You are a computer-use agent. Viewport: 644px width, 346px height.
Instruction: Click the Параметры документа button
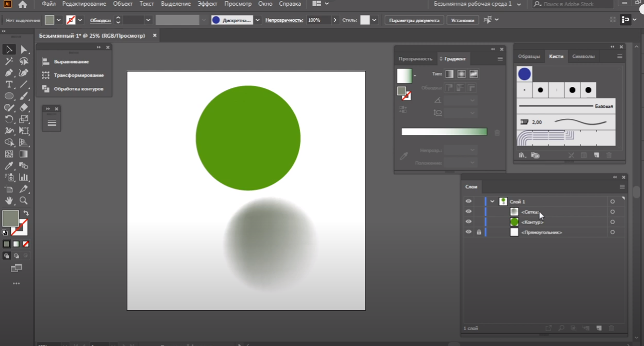coord(414,20)
